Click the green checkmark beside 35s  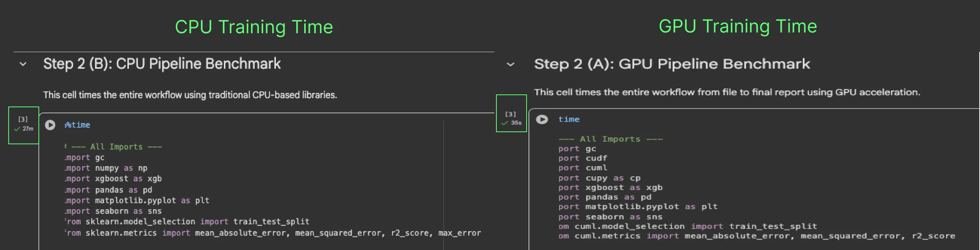coord(504,123)
